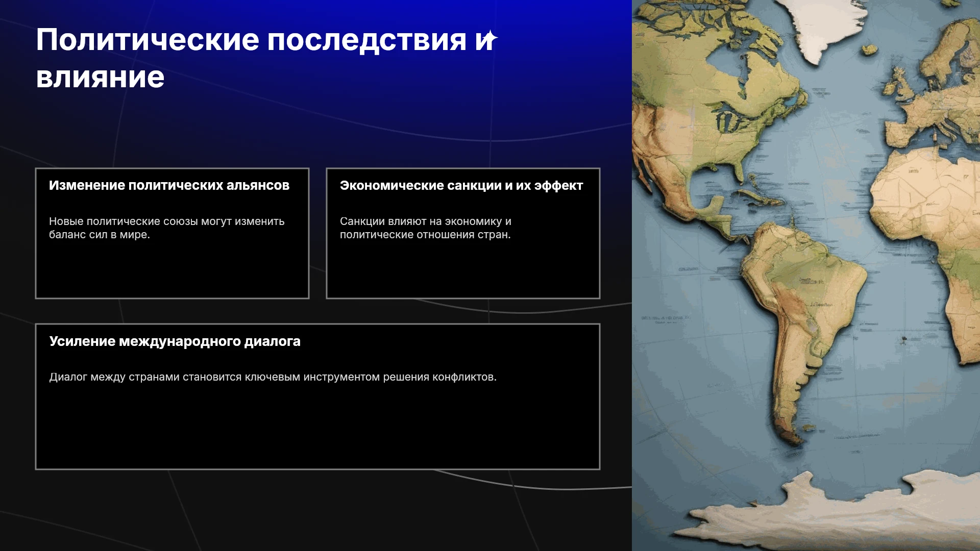Select heading "Усиление международного диалога"
This screenshot has height=551, width=980.
[x=175, y=341]
